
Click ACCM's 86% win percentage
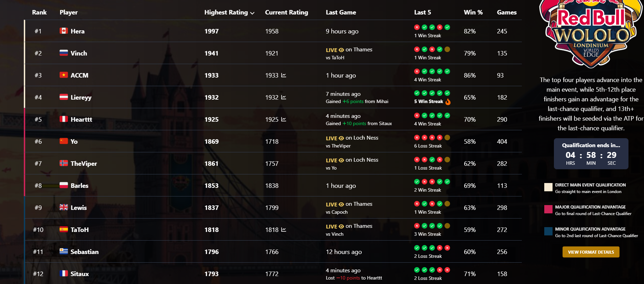470,75
